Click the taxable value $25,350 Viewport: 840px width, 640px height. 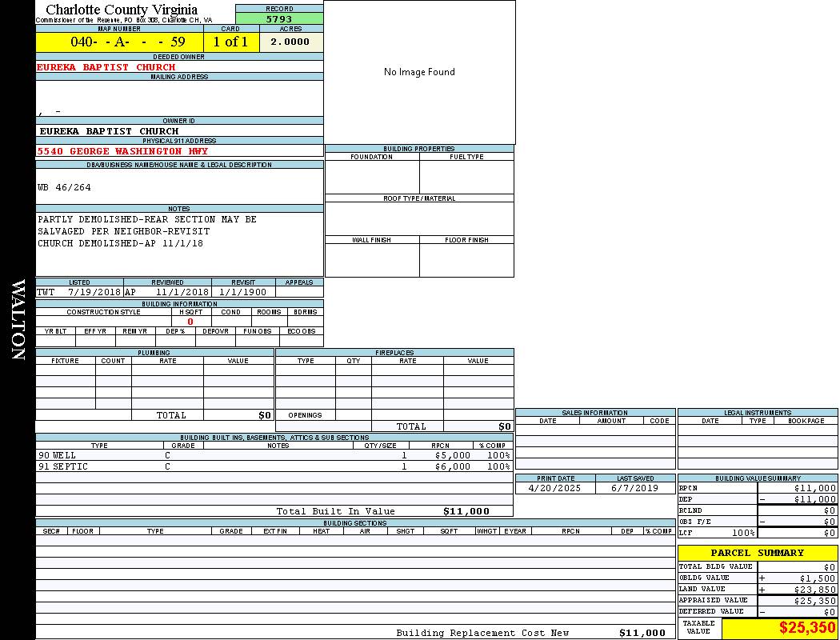tap(807, 628)
